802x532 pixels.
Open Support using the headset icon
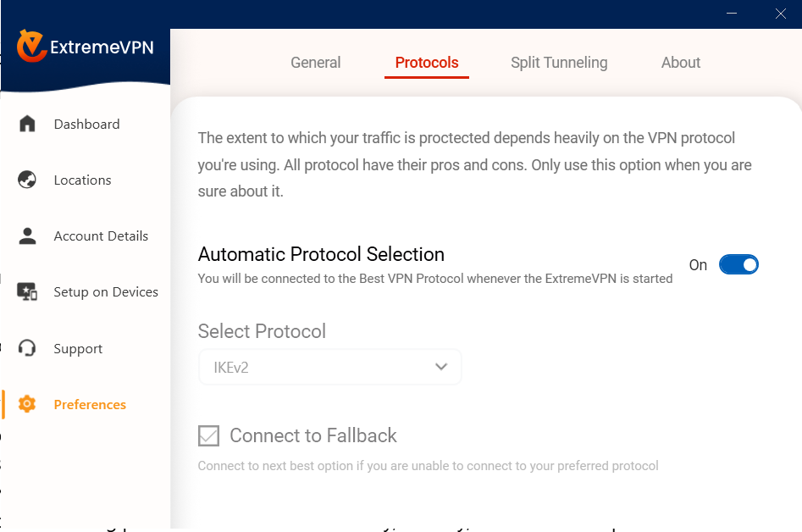point(27,348)
